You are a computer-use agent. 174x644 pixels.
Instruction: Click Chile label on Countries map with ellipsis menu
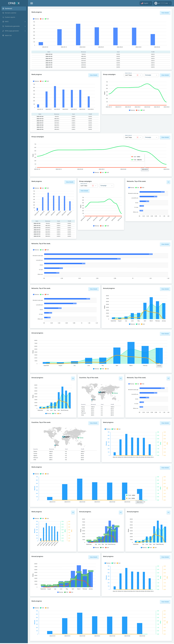coord(94,400)
